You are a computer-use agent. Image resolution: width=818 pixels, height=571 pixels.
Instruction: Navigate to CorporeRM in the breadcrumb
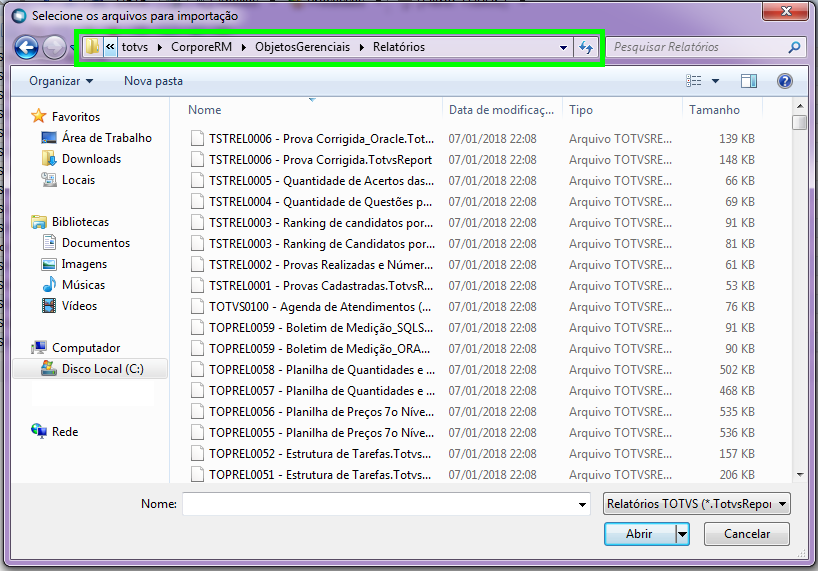point(201,47)
